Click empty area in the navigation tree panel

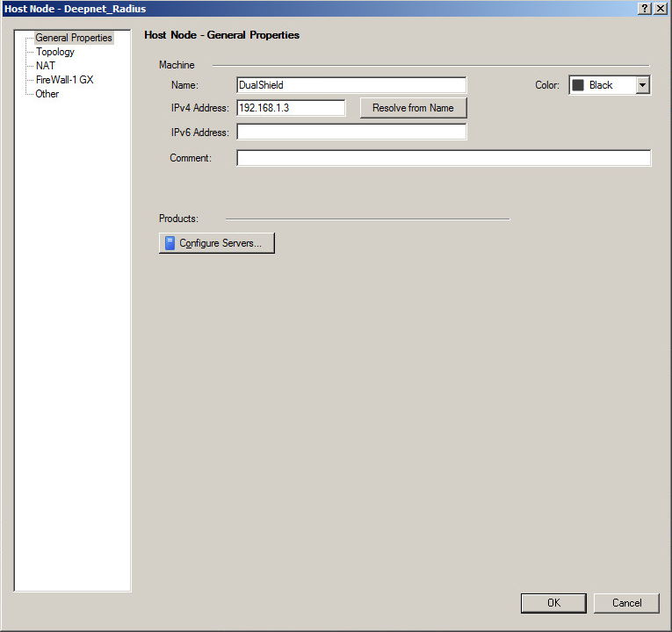pos(73,351)
